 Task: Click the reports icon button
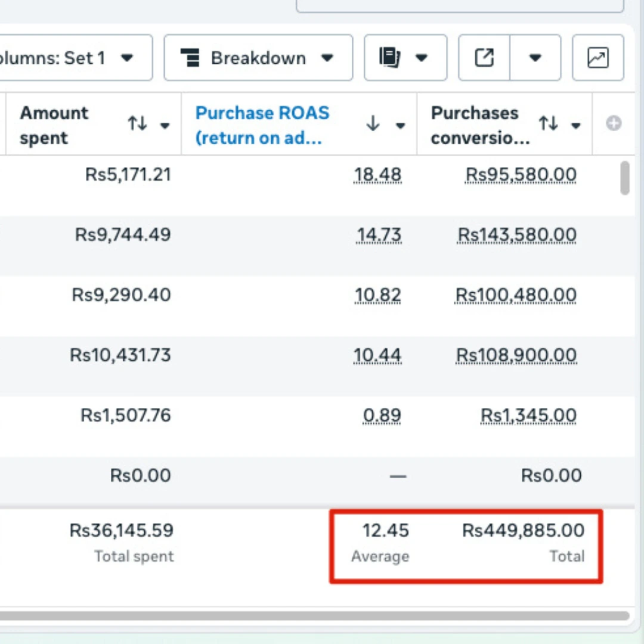coord(390,58)
